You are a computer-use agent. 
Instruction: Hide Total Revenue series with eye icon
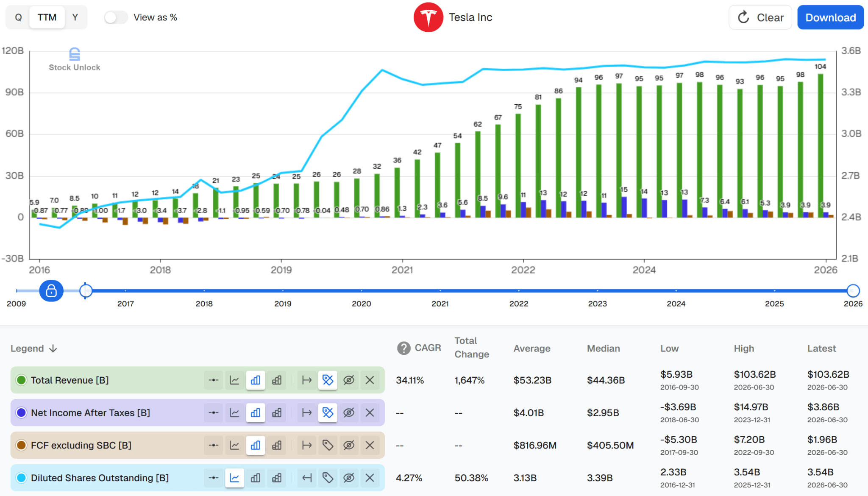click(349, 380)
